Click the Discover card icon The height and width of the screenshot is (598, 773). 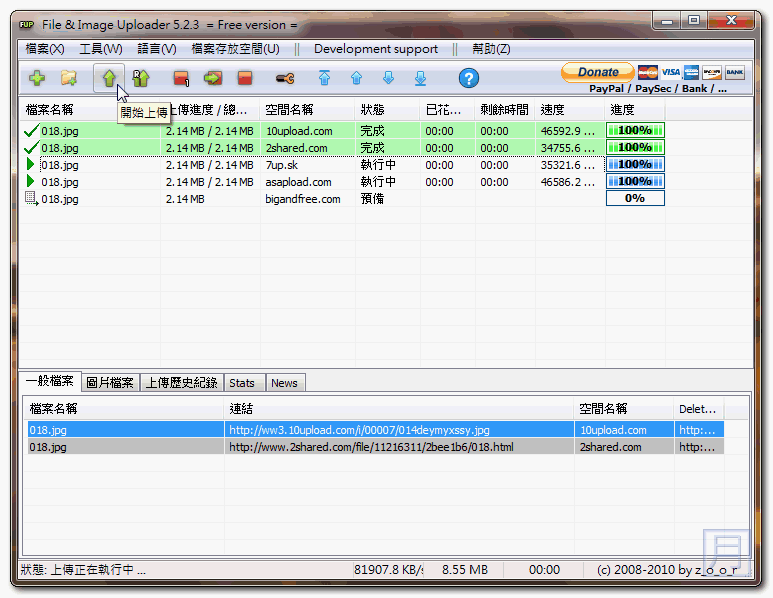pyautogui.click(x=712, y=72)
